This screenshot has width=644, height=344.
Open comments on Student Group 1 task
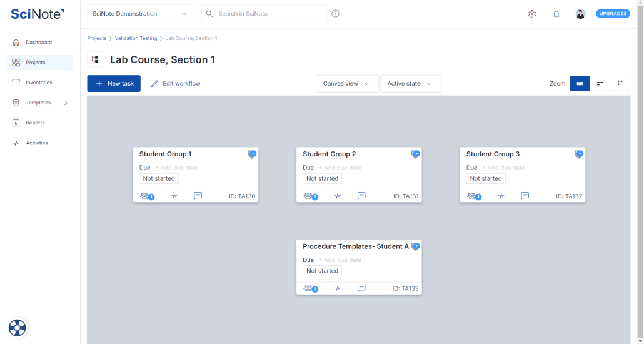coord(198,196)
